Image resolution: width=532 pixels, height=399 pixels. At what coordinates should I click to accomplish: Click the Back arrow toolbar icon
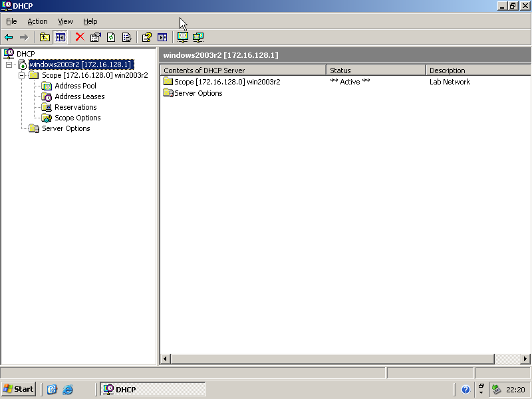pos(9,37)
